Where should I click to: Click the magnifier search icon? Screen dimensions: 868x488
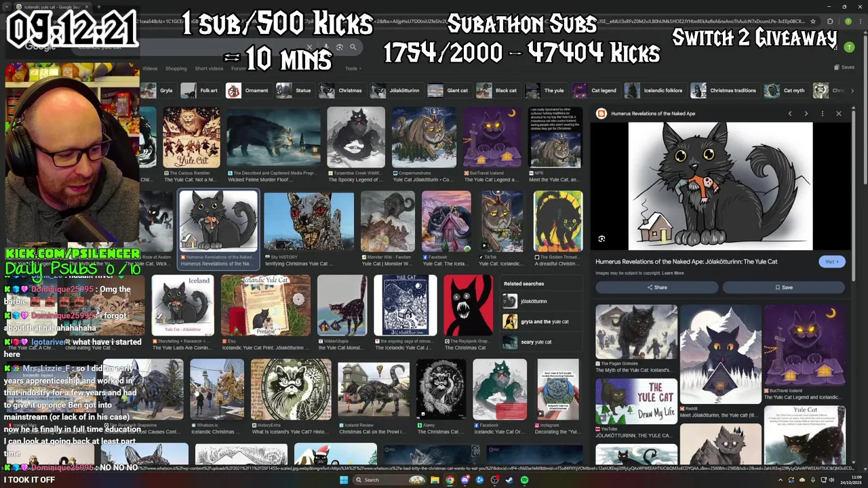click(x=353, y=47)
